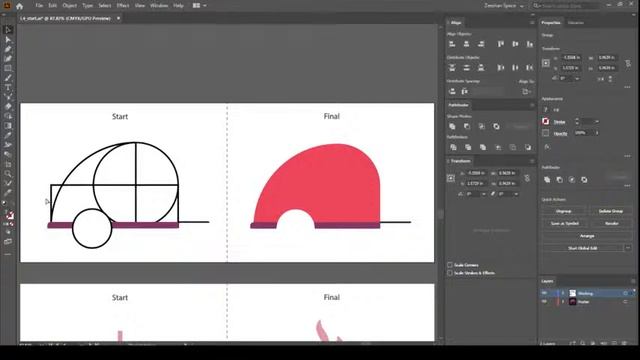
Task: Open the Align To dropdown
Action: tap(527, 92)
